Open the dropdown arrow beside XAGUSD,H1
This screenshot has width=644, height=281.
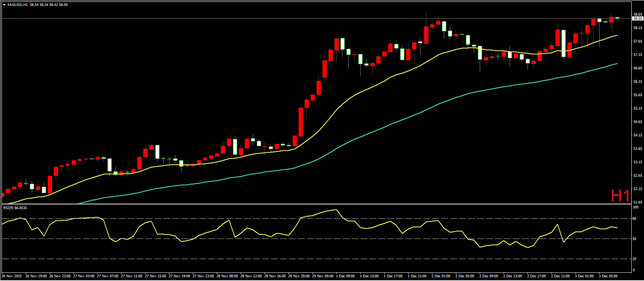4,5
